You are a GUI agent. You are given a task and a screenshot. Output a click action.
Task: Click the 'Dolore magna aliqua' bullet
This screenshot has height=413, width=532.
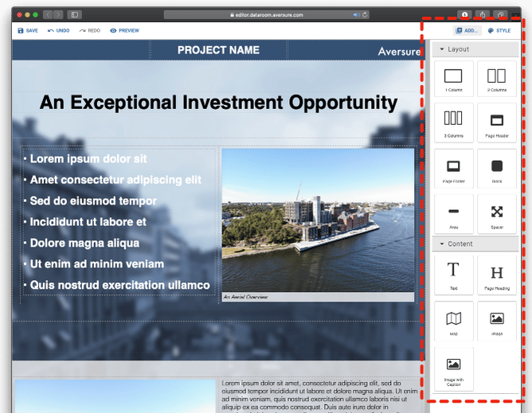click(84, 244)
